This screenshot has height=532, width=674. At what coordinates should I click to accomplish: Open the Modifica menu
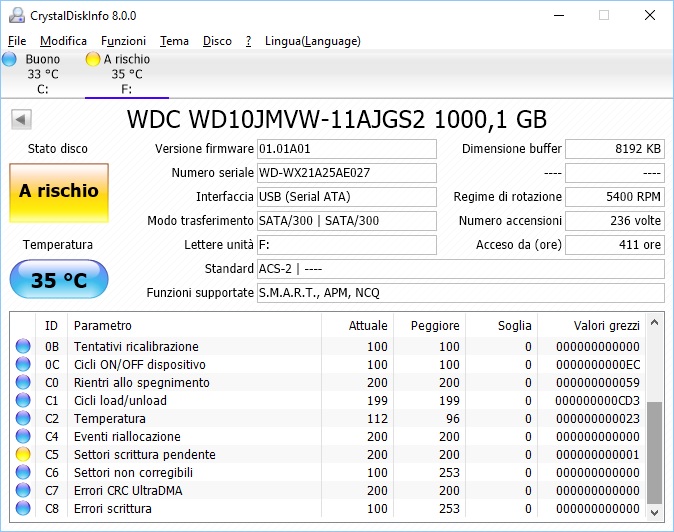[63, 41]
